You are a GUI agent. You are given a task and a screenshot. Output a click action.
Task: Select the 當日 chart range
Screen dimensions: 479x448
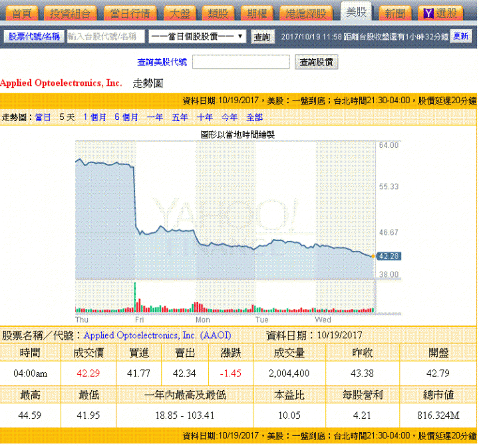click(43, 117)
